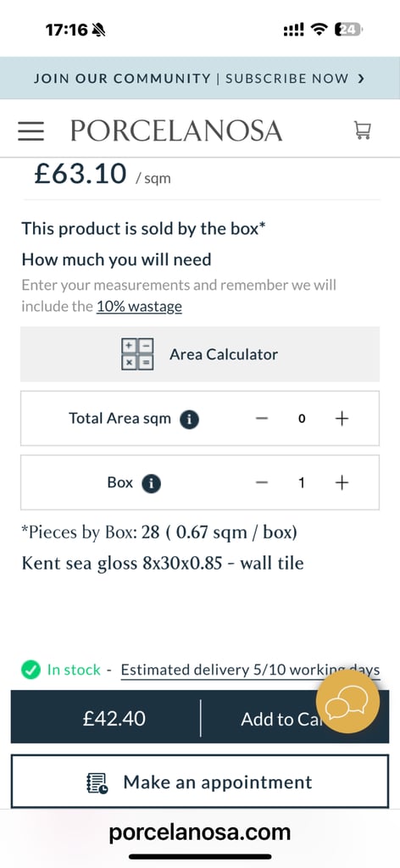Click the Total Area value field
This screenshot has width=400, height=868.
point(302,419)
